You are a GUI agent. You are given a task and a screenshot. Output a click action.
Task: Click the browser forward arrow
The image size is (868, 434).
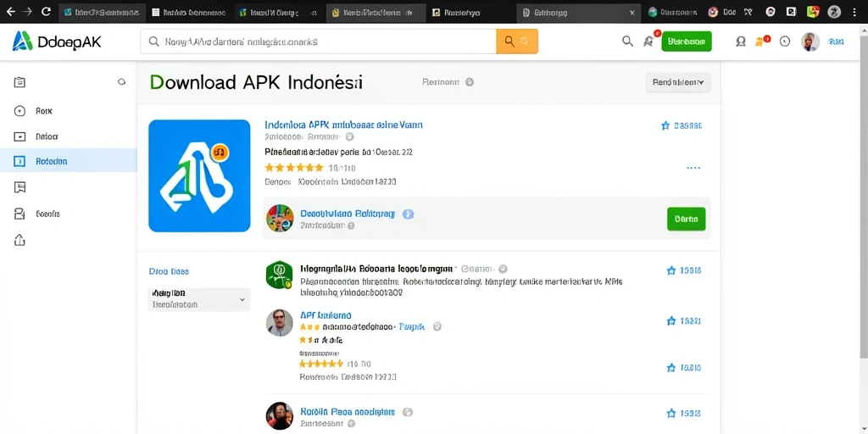pos(28,12)
